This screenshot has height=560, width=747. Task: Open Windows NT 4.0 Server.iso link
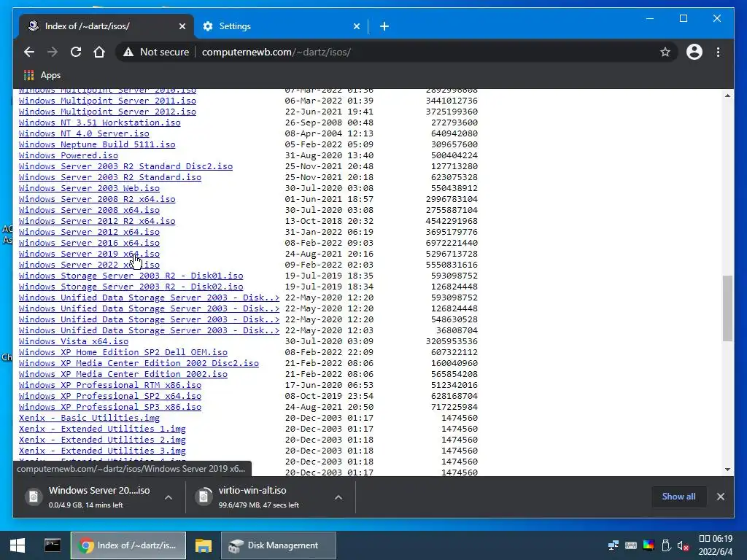pos(84,133)
